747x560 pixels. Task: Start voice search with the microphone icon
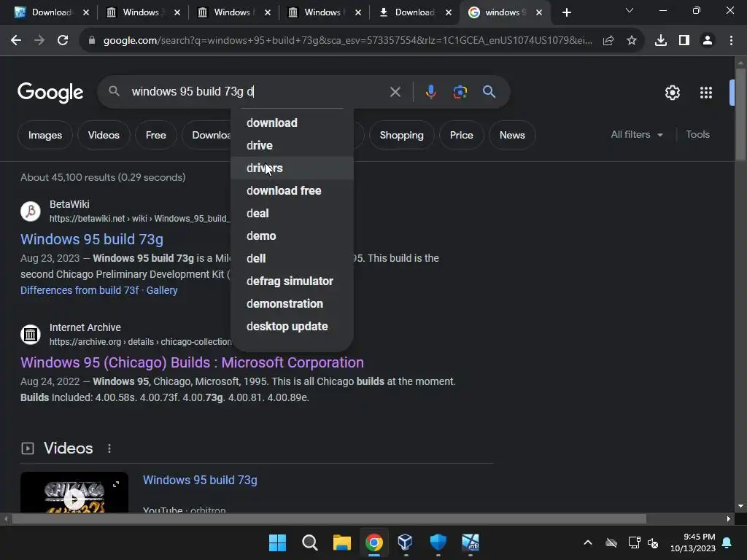[x=430, y=91]
